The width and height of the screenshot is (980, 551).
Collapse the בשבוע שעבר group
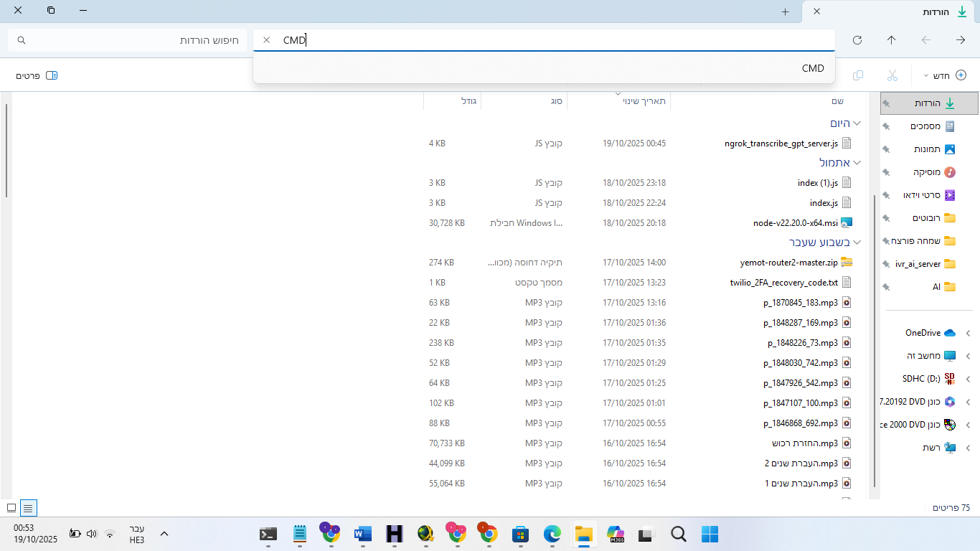coord(857,242)
